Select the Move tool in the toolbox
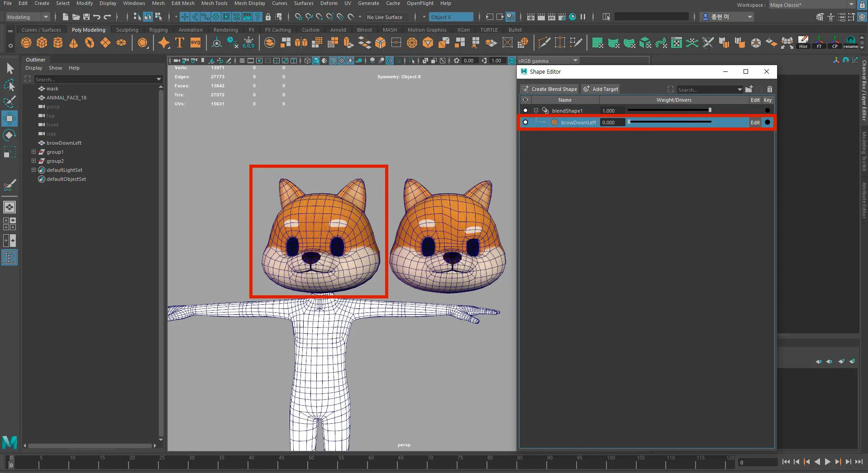Viewport: 868px width, 473px height. pos(10,118)
